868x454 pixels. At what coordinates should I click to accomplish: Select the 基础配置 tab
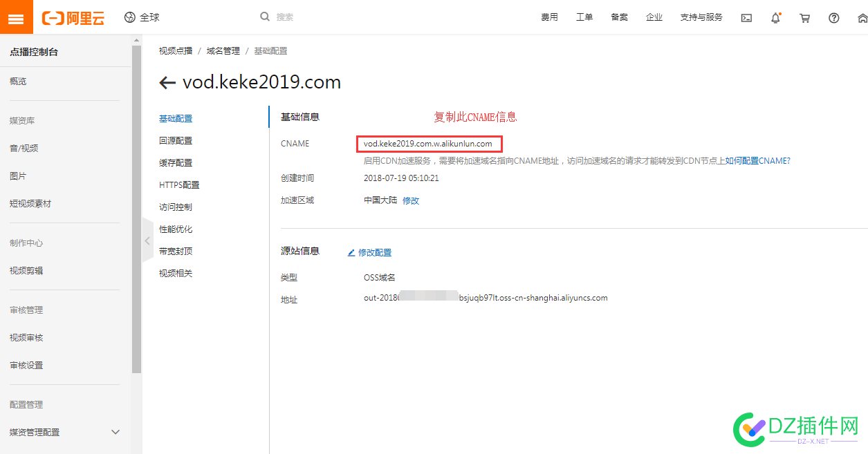(x=176, y=119)
